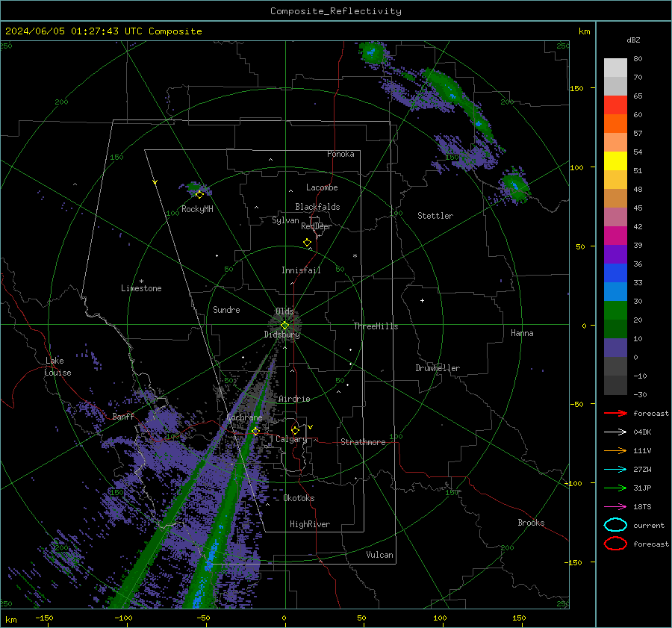Click the Drumheller town label
The image size is (672, 628).
coord(438,368)
